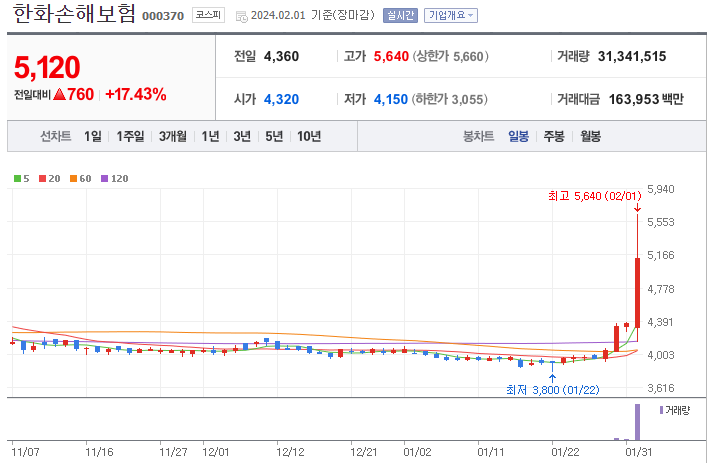The height and width of the screenshot is (463, 707).
Task: Click the orange 60-day moving average swatch
Action: (73, 179)
